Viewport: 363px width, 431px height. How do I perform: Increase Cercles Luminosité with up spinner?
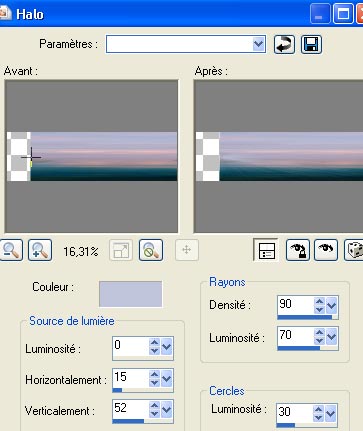pyautogui.click(x=318, y=409)
